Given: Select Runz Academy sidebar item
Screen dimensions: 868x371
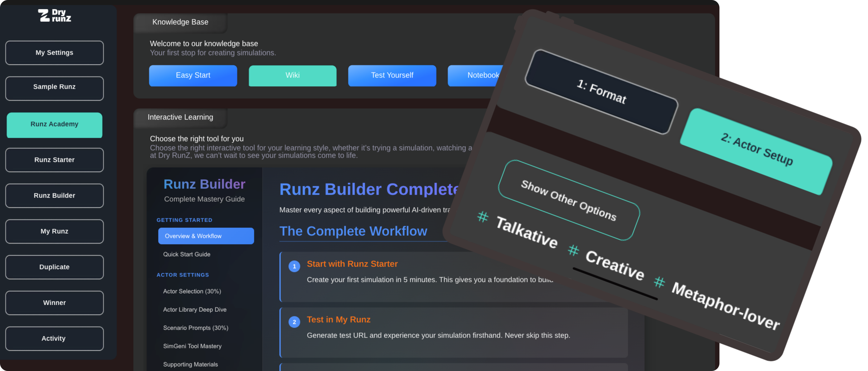Looking at the screenshot, I should tap(54, 124).
